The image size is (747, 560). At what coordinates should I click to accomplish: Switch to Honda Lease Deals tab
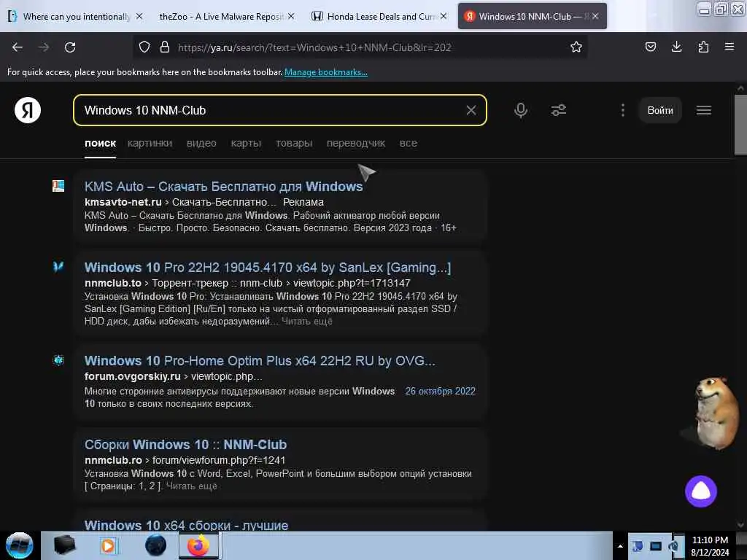coord(379,16)
